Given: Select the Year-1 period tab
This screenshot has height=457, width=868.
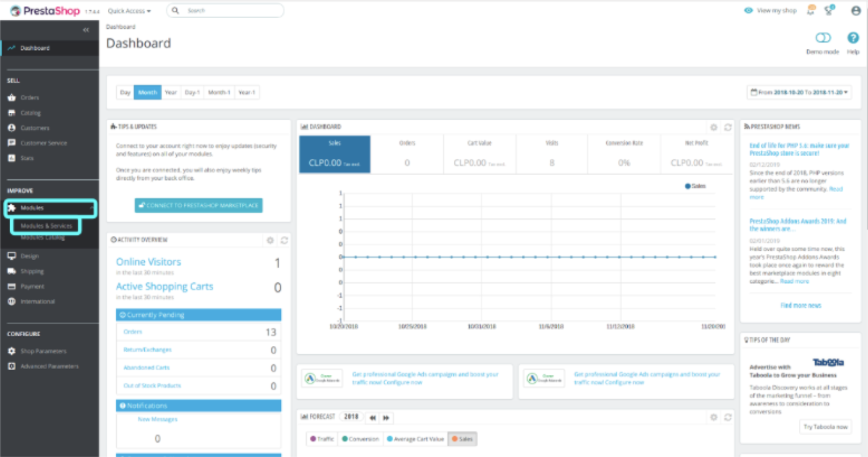Looking at the screenshot, I should [247, 92].
